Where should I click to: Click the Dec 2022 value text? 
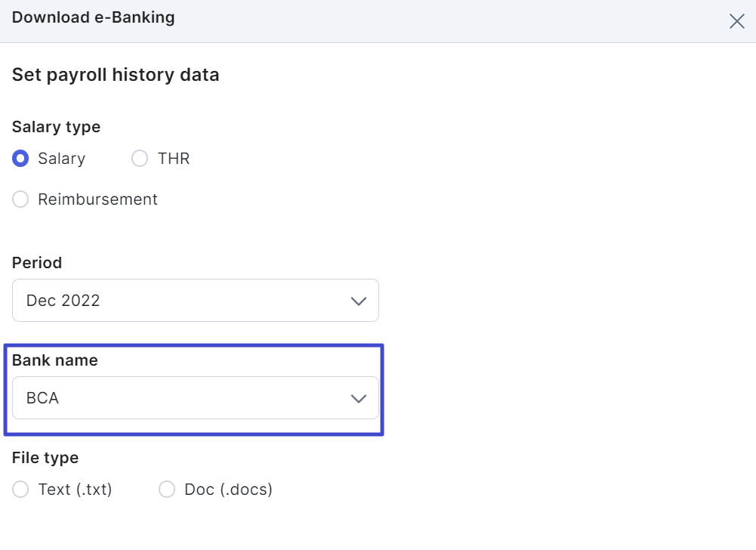pos(63,301)
